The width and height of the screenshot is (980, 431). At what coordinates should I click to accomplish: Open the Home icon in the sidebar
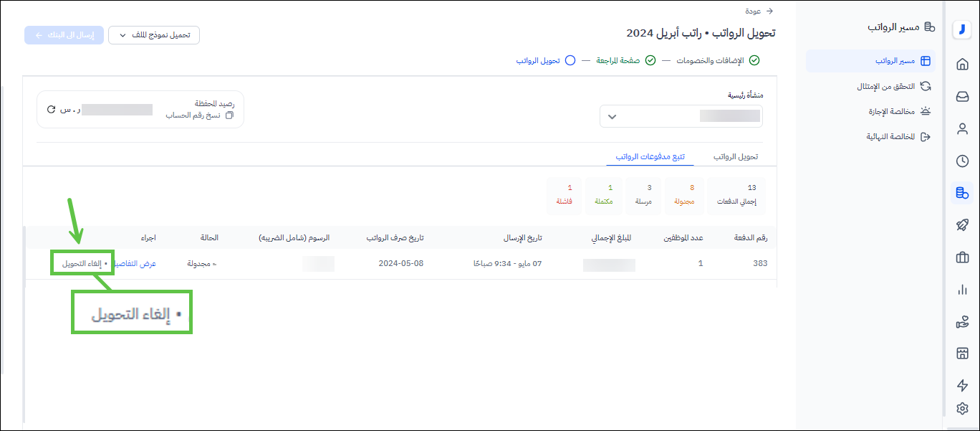[x=962, y=65]
